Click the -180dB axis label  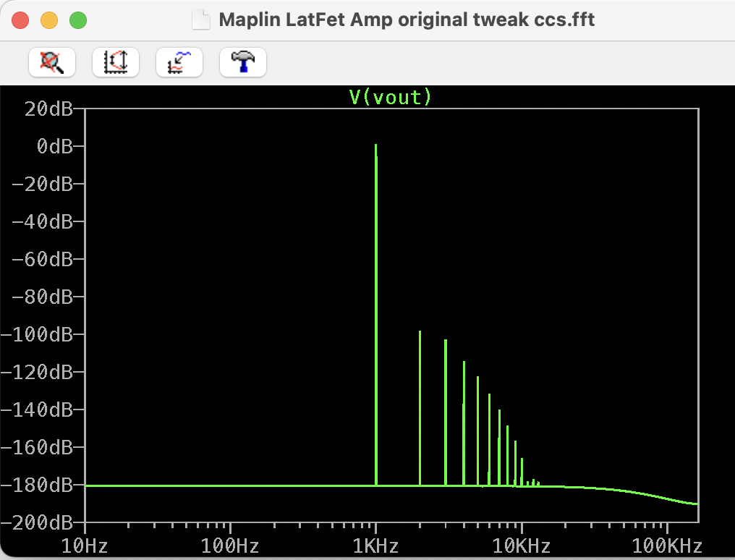pos(37,485)
